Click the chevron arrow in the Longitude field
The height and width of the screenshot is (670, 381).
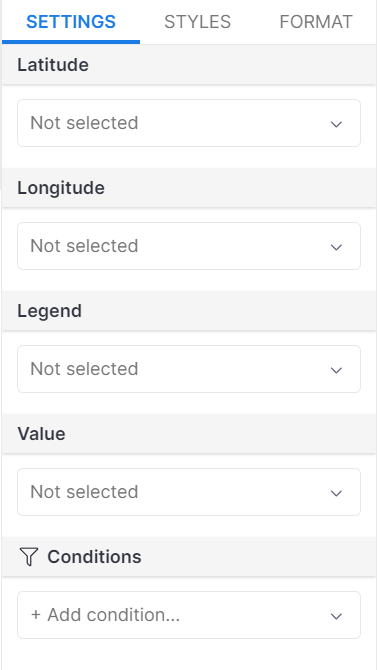coord(337,247)
